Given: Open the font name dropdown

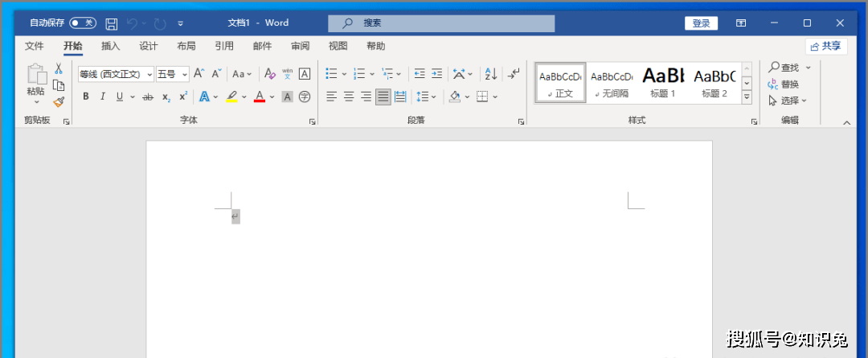Looking at the screenshot, I should coord(150,74).
